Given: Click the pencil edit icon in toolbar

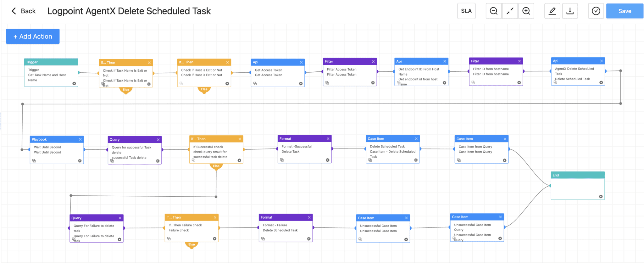Looking at the screenshot, I should tap(552, 11).
